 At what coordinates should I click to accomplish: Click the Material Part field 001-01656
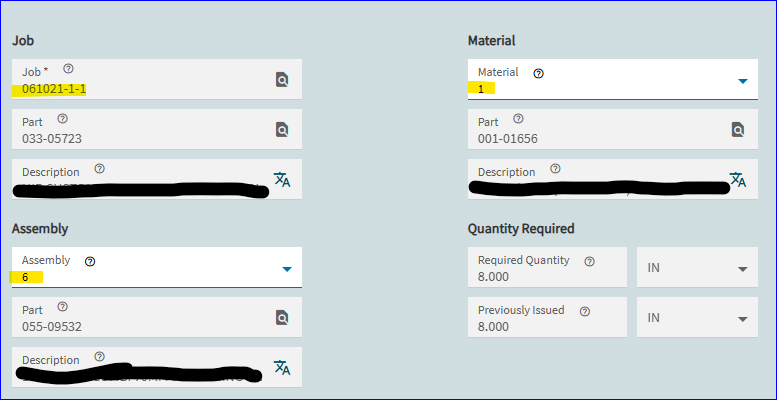click(613, 129)
